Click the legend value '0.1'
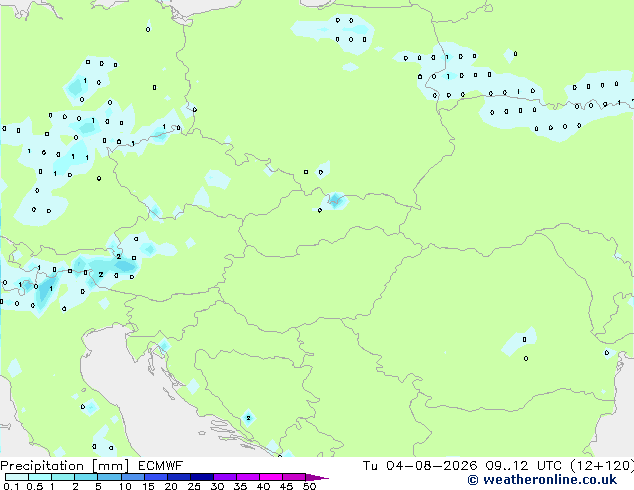 tap(11, 486)
